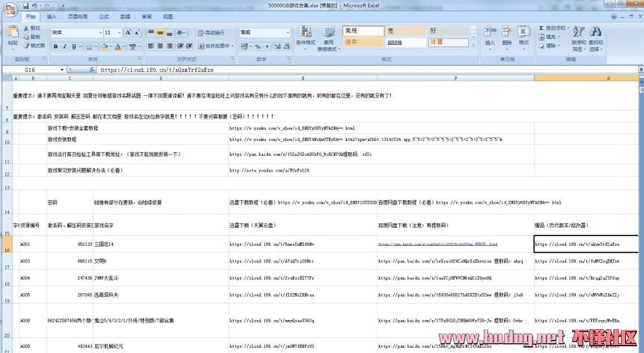Switch to the Insert (插入) tab
Screen dimensions: 644x353
point(52,16)
